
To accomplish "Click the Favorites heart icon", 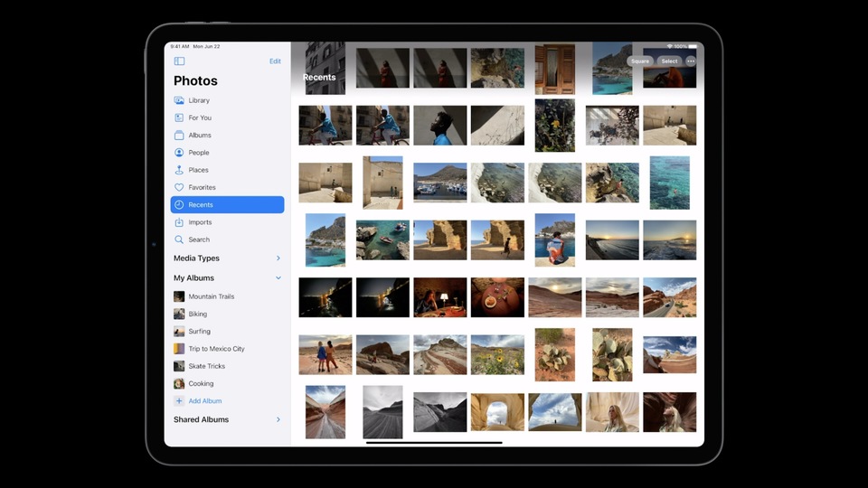I will 179,187.
